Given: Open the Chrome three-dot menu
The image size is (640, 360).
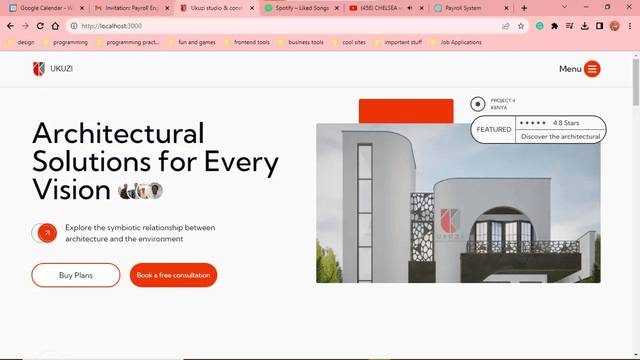Looking at the screenshot, I should [630, 26].
